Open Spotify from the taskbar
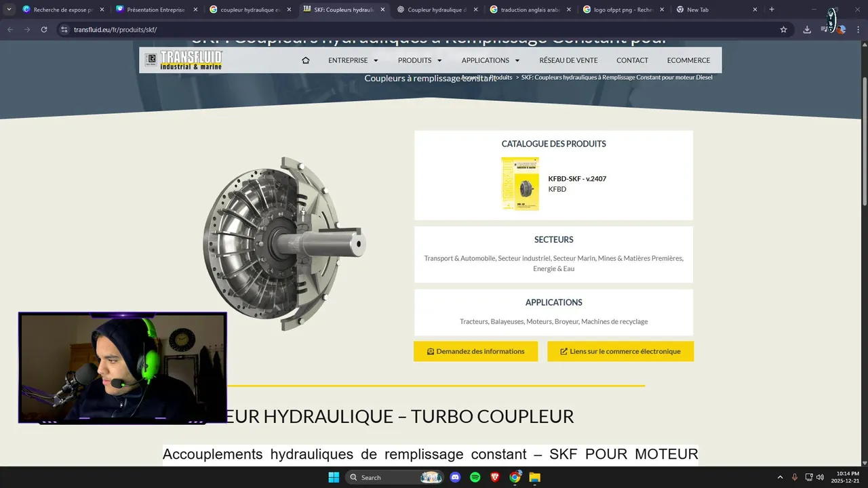The width and height of the screenshot is (868, 488). click(x=475, y=477)
